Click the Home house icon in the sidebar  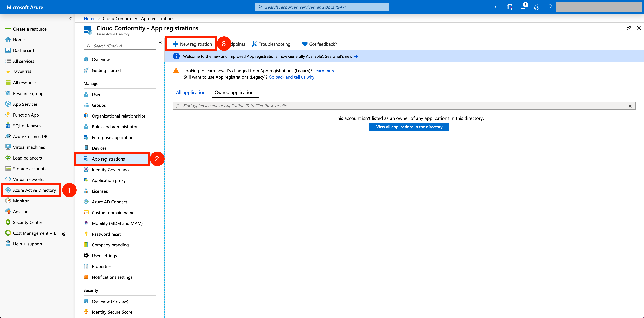(8, 39)
